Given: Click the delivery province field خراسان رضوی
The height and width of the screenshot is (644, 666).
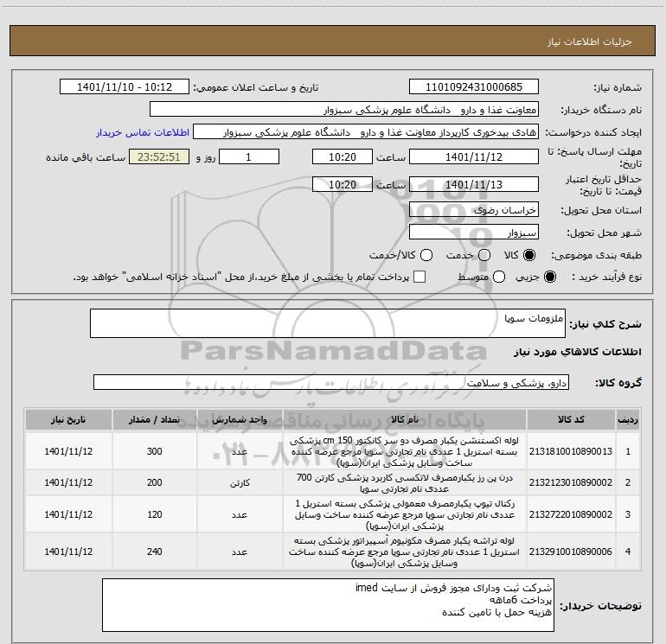Looking at the screenshot, I should 474,209.
